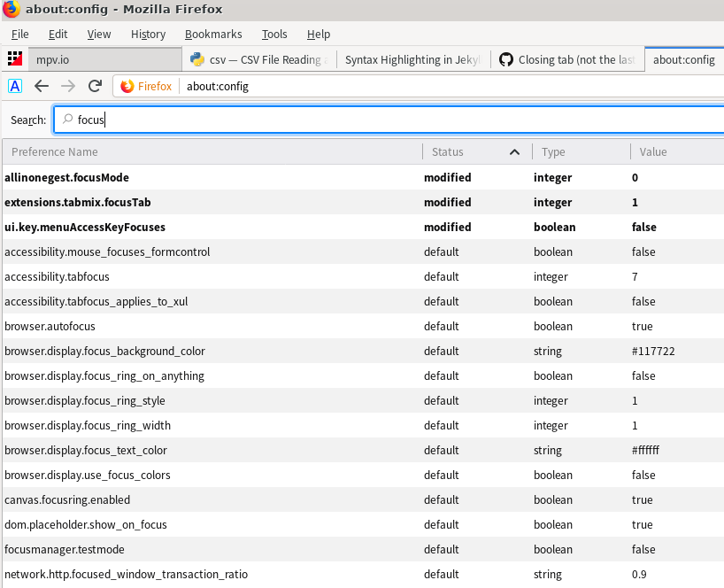Toggle the browser.autofocus preference row

coord(363,326)
